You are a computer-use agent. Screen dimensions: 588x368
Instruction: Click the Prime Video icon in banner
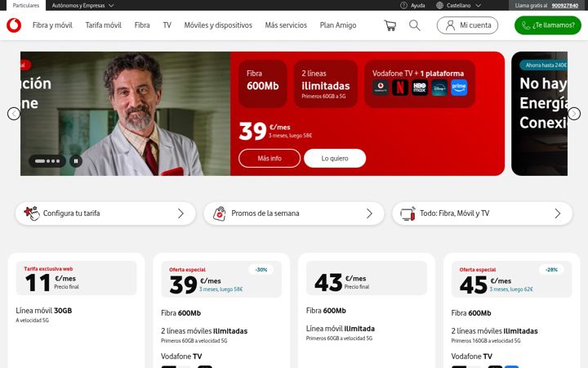coord(459,88)
